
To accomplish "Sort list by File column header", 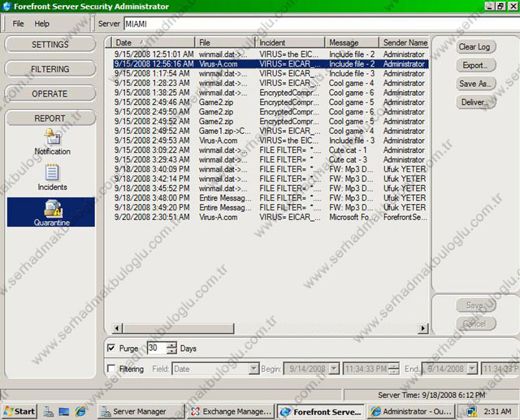I will [225, 42].
